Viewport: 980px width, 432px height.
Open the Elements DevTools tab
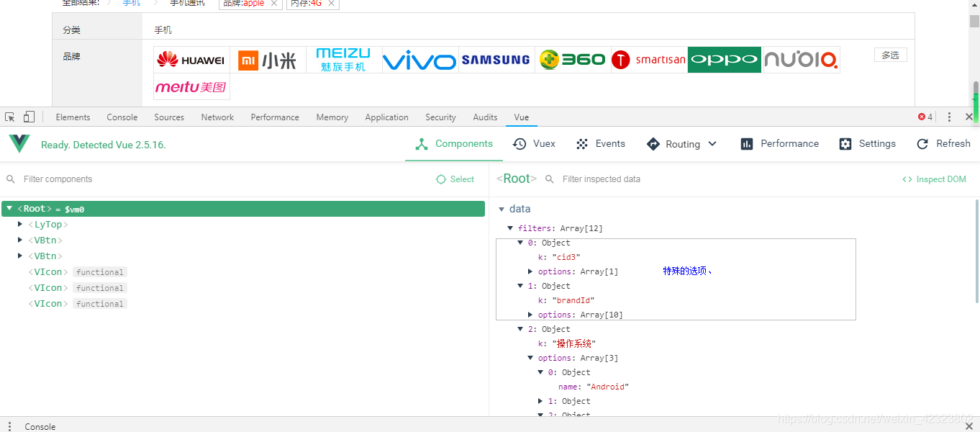click(x=73, y=117)
